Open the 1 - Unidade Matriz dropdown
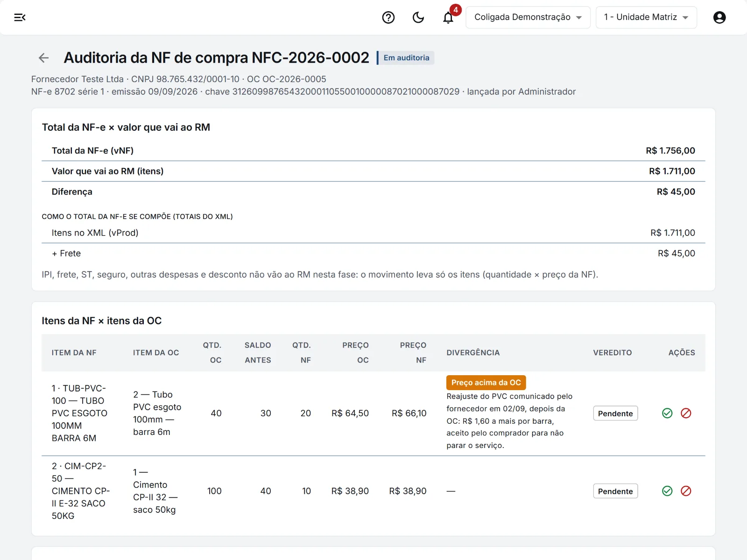 (x=646, y=17)
